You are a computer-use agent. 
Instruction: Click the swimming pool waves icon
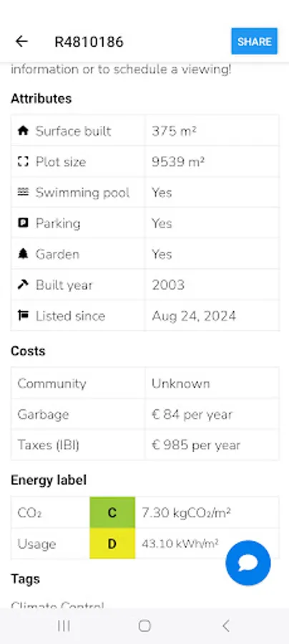[x=23, y=192]
